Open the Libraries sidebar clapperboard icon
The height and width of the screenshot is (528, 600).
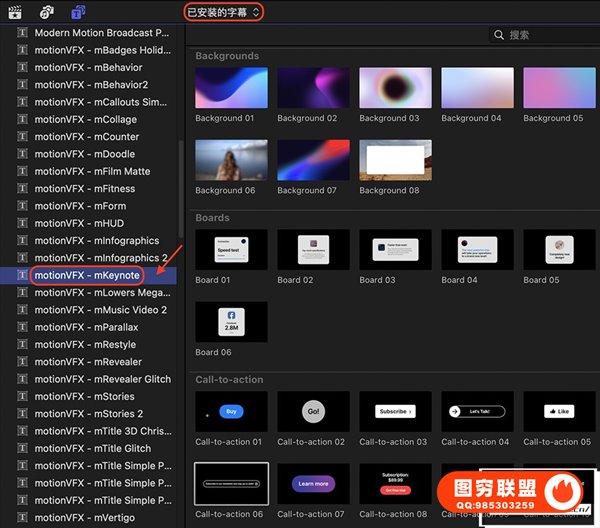click(x=14, y=12)
